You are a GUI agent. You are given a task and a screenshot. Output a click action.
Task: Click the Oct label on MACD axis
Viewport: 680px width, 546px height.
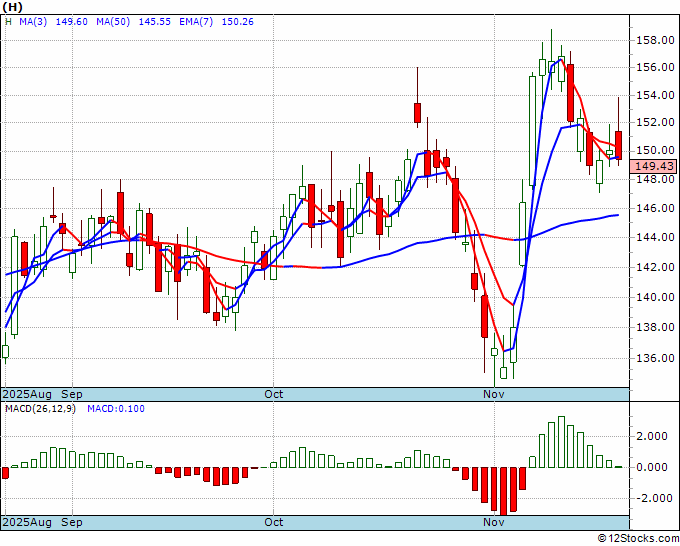click(274, 522)
